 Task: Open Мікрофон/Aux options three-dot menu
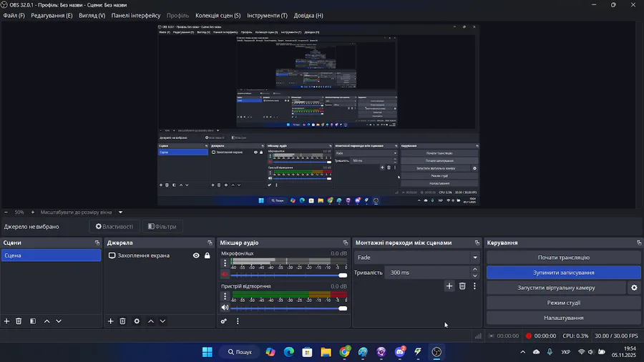[225, 263]
